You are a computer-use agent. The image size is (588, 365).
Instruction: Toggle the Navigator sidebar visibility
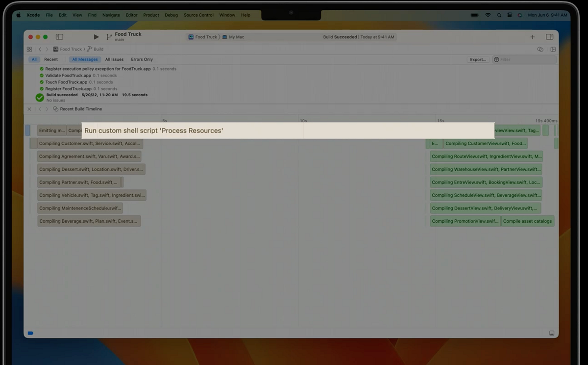(59, 37)
